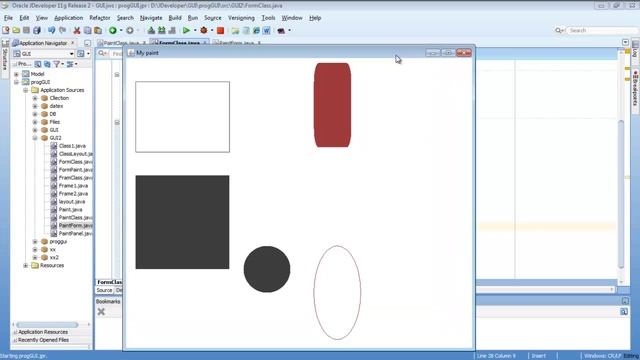The image size is (640, 360).
Task: Click the Application Navigator panel title
Action: pyautogui.click(x=43, y=43)
